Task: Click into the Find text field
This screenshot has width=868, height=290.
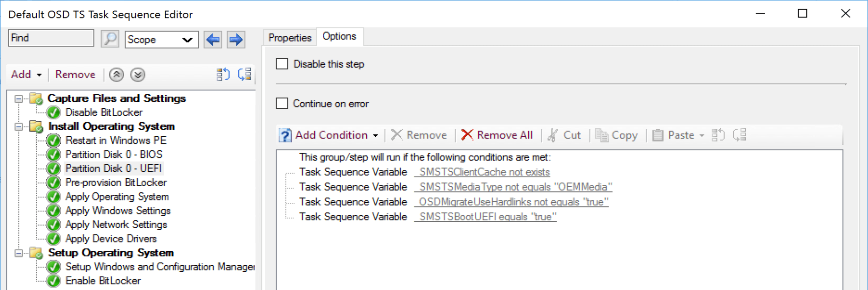Action: point(51,38)
